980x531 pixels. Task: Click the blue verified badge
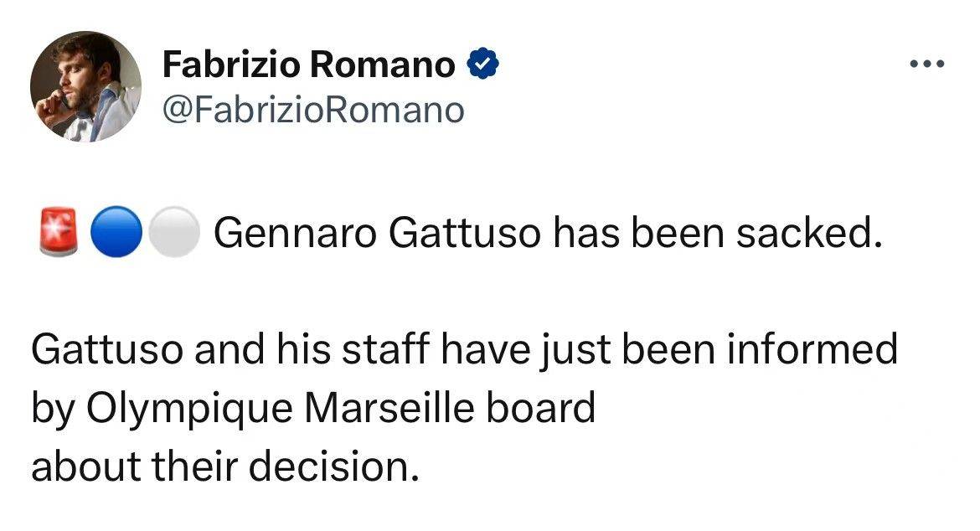[x=483, y=64]
